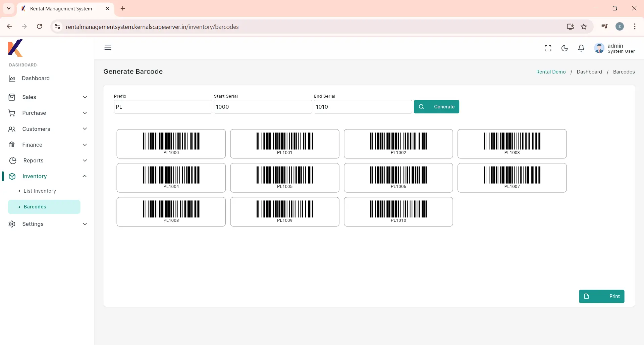Viewport: 644px width, 345px height.
Task: Open List Inventory submenu item
Action: (x=40, y=191)
